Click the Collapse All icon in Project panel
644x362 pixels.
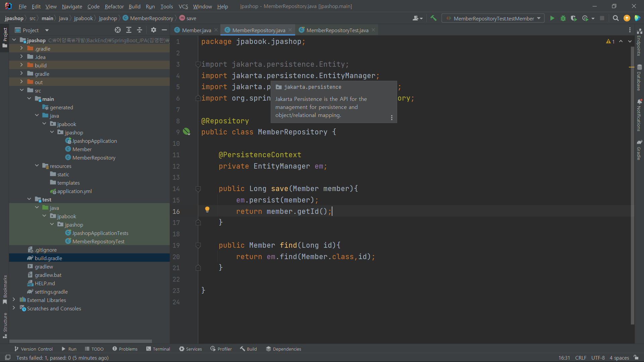click(140, 30)
